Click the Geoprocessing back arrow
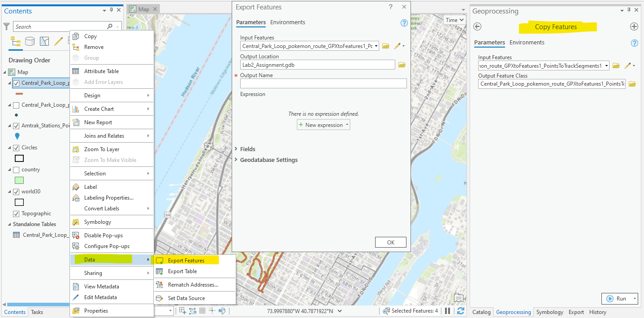 tap(477, 26)
